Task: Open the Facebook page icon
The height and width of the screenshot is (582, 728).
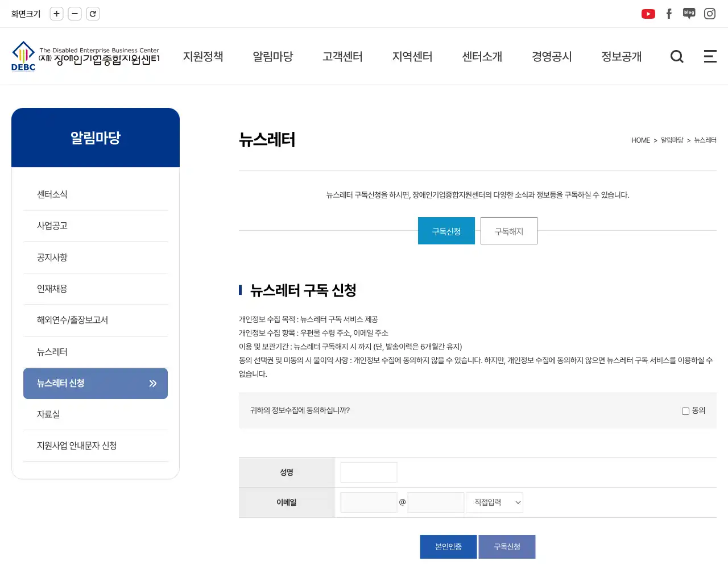Action: tap(669, 14)
